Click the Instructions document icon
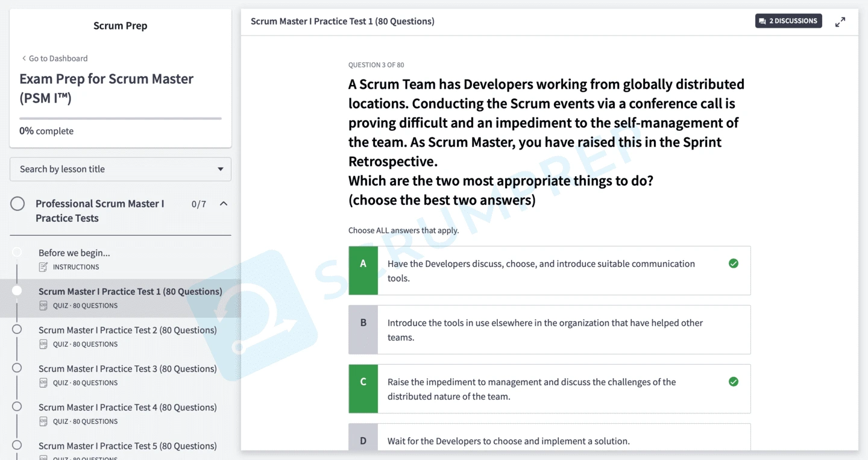This screenshot has width=868, height=460. (x=43, y=267)
